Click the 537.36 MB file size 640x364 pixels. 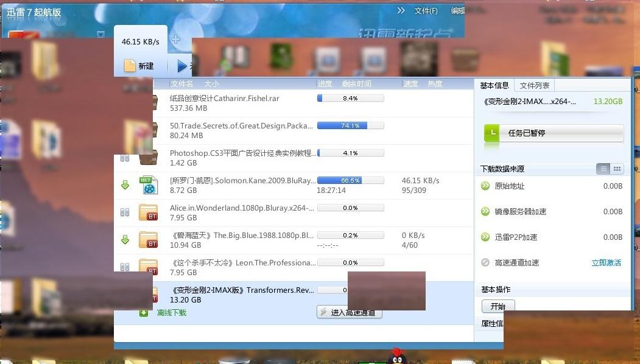pos(189,108)
